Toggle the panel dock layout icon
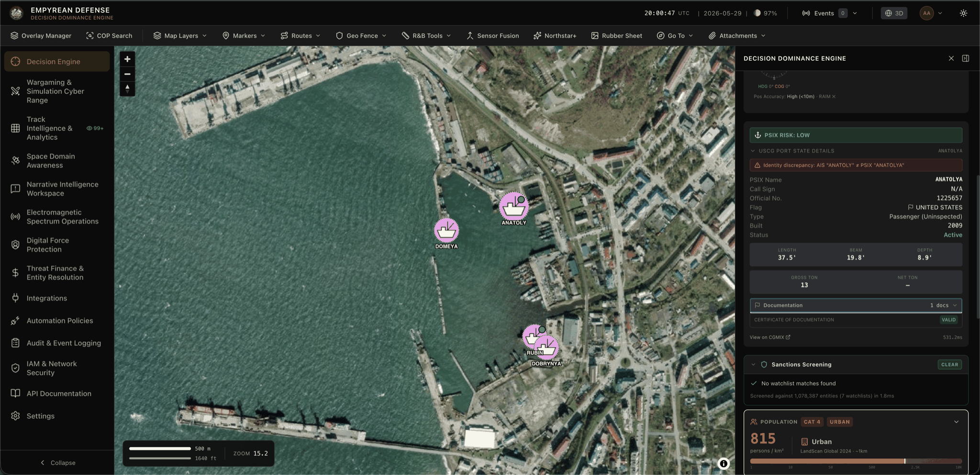980x475 pixels. [x=965, y=58]
